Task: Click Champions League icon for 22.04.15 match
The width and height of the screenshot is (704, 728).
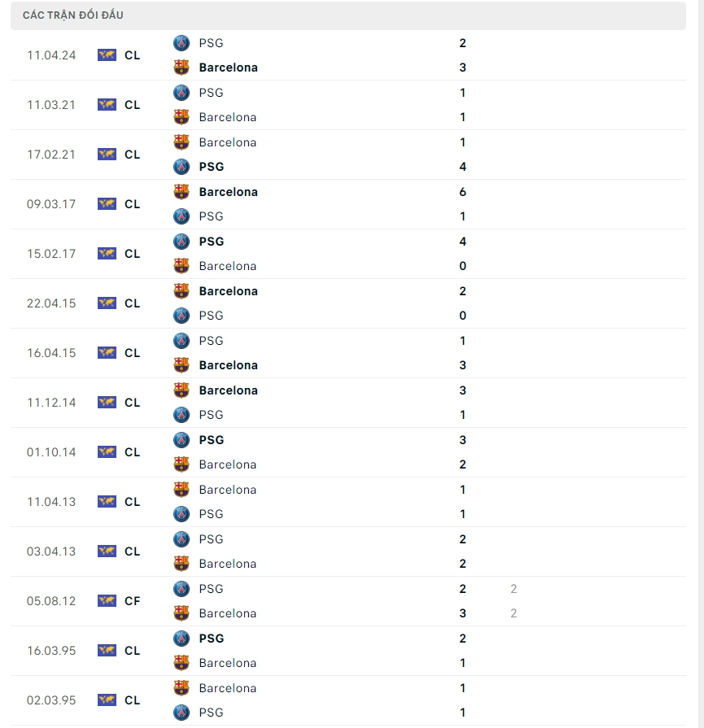Action: [107, 303]
